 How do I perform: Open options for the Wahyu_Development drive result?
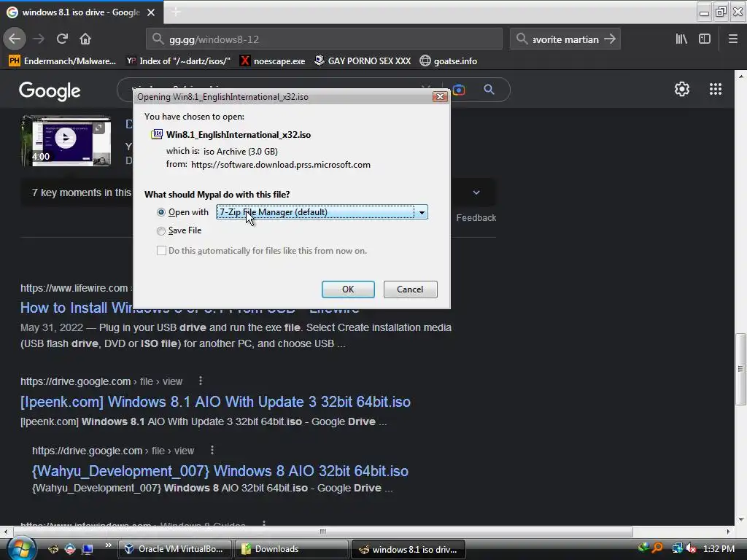(212, 449)
